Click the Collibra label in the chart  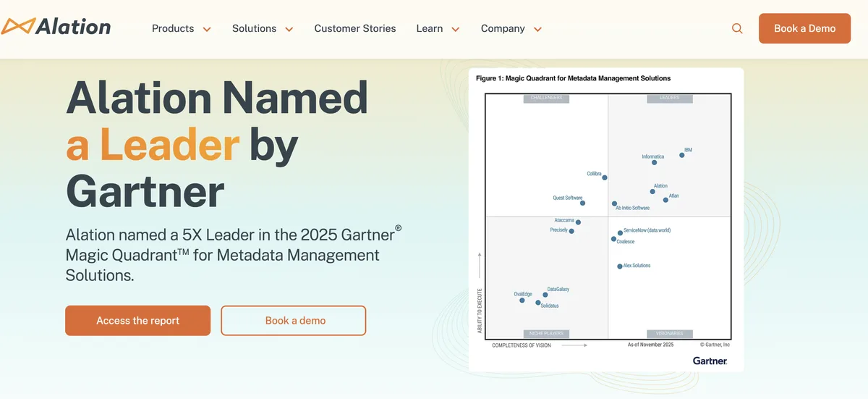[594, 174]
